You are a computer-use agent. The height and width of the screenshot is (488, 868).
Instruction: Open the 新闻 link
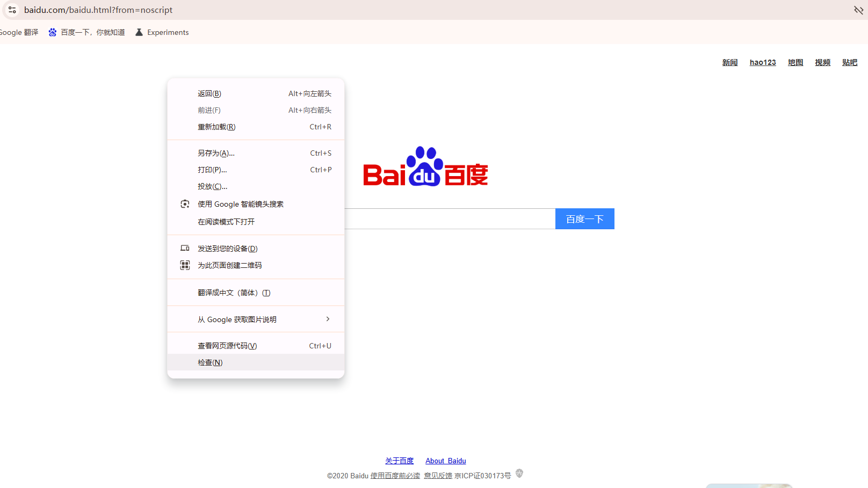730,62
